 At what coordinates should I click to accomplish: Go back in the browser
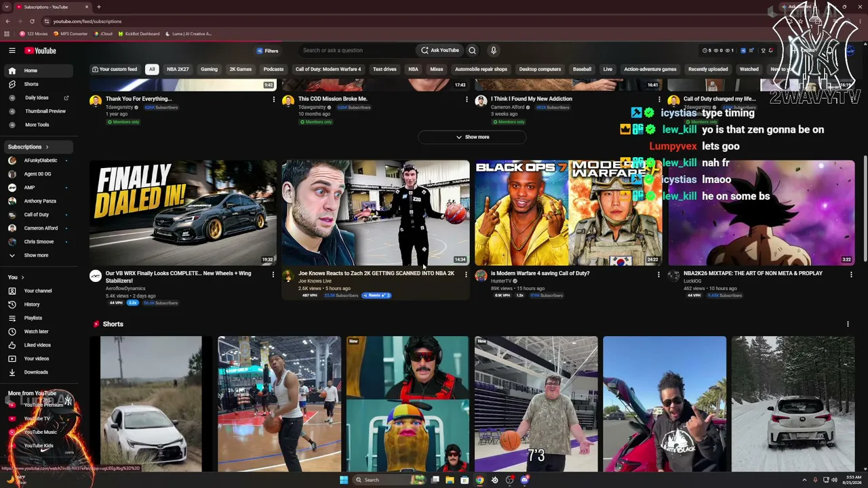tap(7, 21)
